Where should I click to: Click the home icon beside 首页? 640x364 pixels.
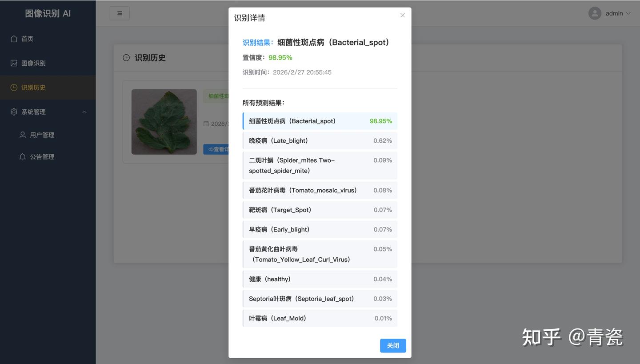14,39
